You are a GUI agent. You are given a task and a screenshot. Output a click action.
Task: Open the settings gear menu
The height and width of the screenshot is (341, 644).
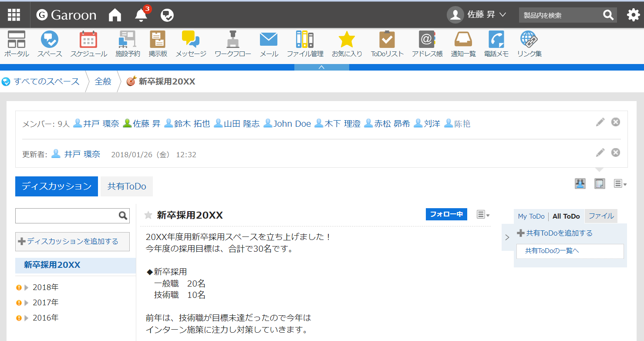pyautogui.click(x=634, y=14)
